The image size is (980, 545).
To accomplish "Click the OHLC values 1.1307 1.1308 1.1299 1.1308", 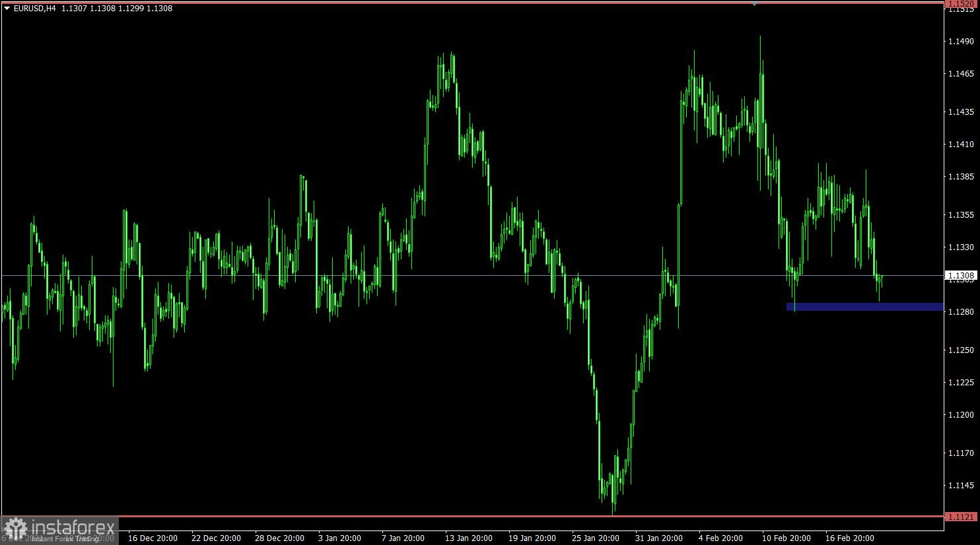I will [117, 9].
